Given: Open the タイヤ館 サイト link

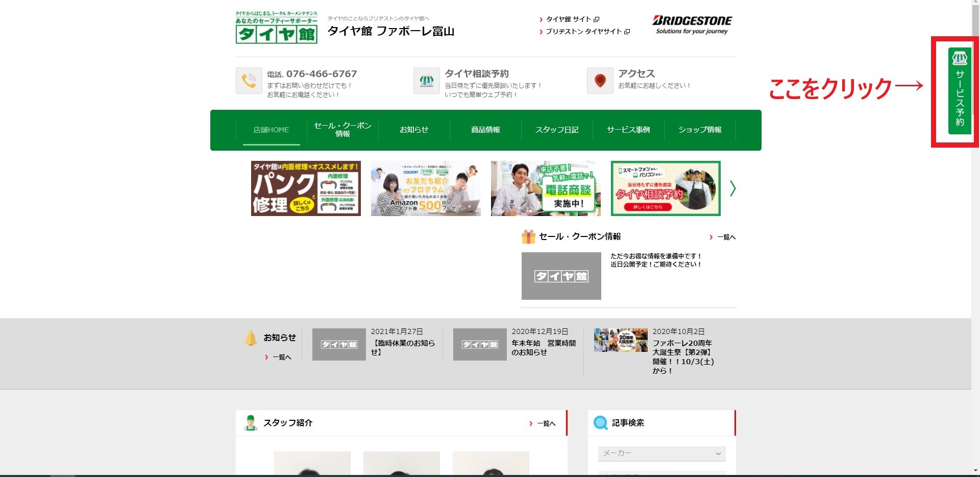Looking at the screenshot, I should point(569,19).
